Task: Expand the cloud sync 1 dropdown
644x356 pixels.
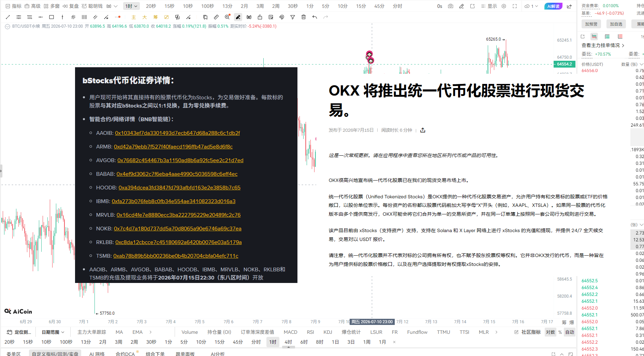Action: [x=531, y=6]
